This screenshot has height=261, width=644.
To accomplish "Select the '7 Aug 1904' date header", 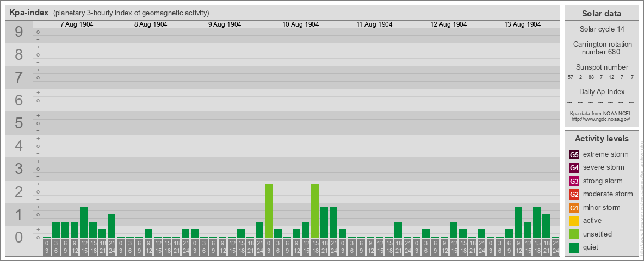I will [x=77, y=24].
